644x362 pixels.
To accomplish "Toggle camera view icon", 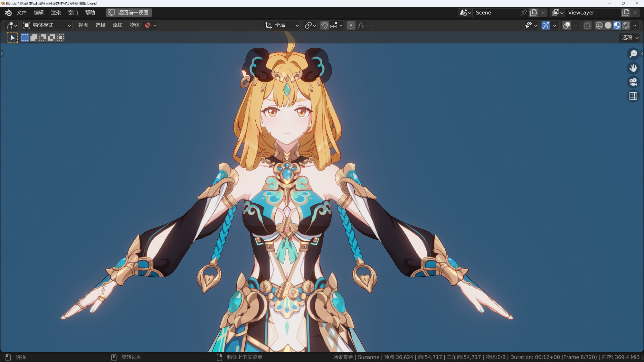I will [x=633, y=82].
